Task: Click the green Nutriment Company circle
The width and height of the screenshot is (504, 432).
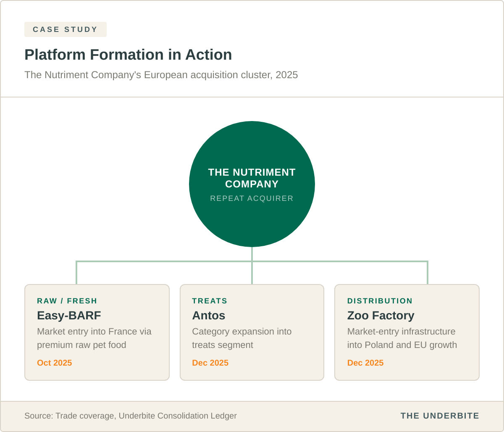Action: (252, 184)
